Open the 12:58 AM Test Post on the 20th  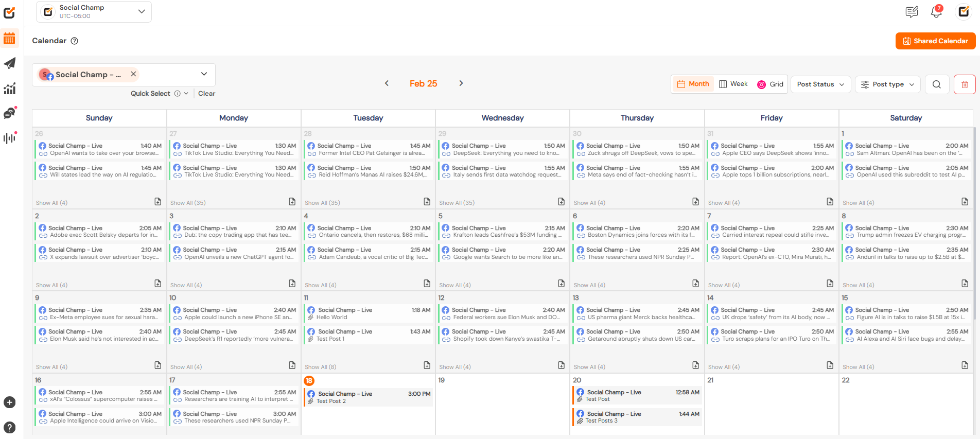pos(637,396)
